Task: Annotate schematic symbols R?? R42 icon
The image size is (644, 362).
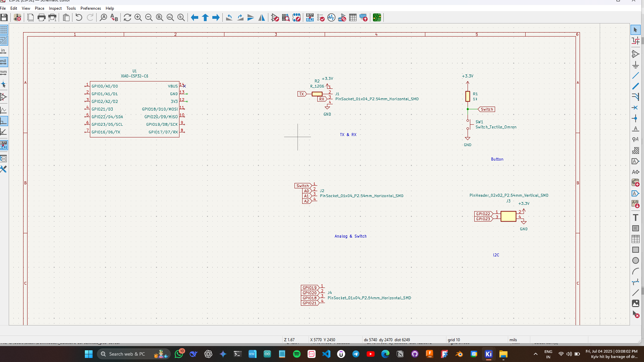Action: [x=310, y=17]
